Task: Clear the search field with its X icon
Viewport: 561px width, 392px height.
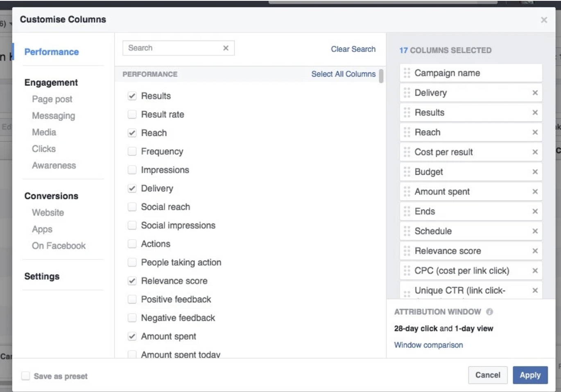Action: [226, 48]
